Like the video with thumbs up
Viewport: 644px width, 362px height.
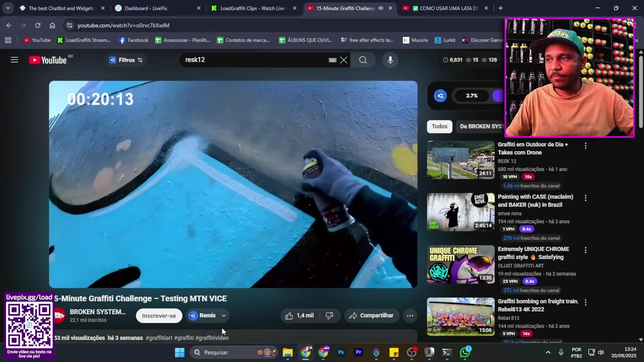pyautogui.click(x=299, y=316)
